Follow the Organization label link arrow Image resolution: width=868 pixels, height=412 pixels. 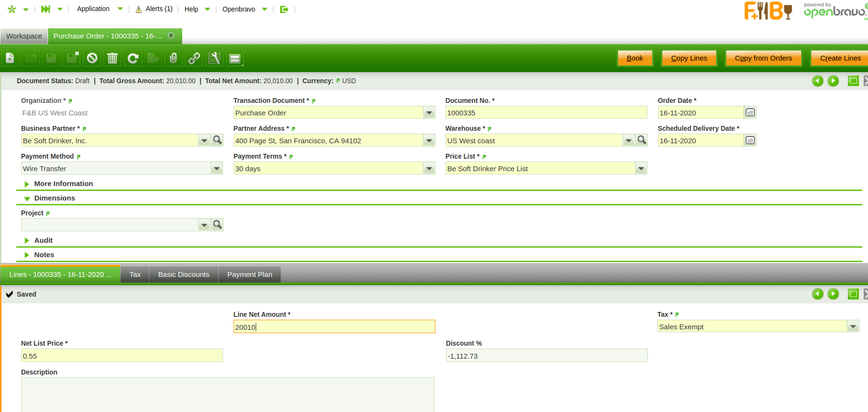[x=70, y=101]
